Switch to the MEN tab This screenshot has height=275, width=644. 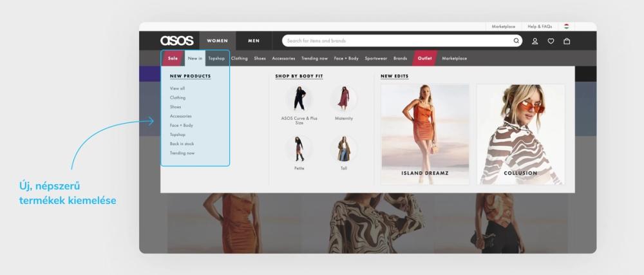pyautogui.click(x=254, y=41)
